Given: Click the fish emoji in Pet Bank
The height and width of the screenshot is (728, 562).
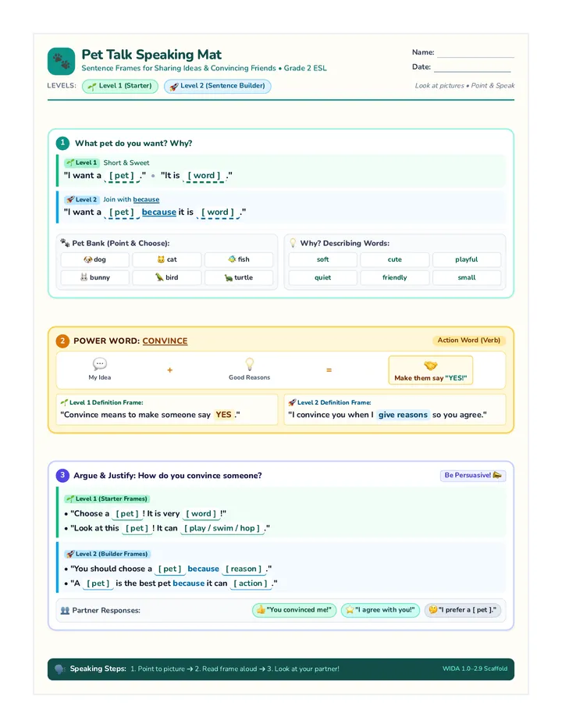Looking at the screenshot, I should [x=232, y=259].
